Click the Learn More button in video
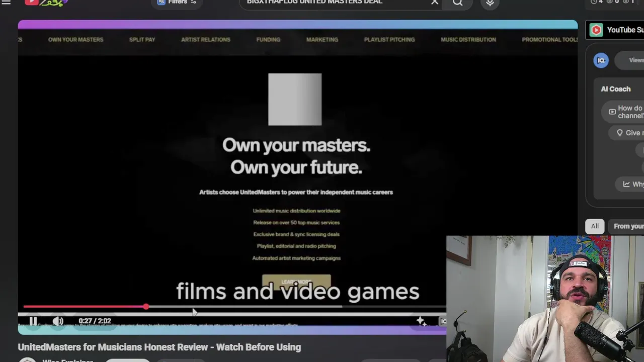 coord(296,282)
